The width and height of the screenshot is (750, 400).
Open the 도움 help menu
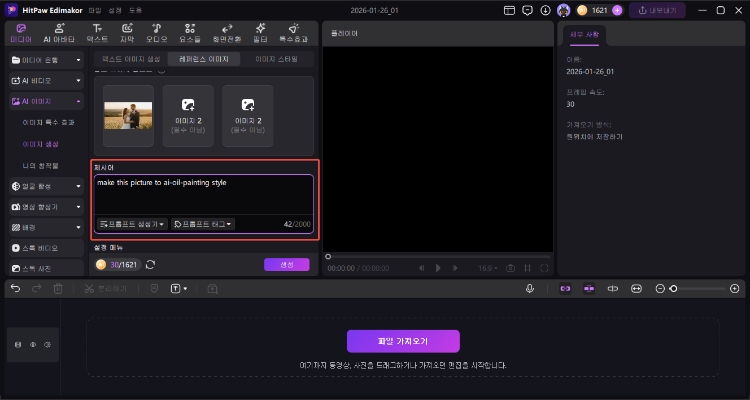point(135,10)
